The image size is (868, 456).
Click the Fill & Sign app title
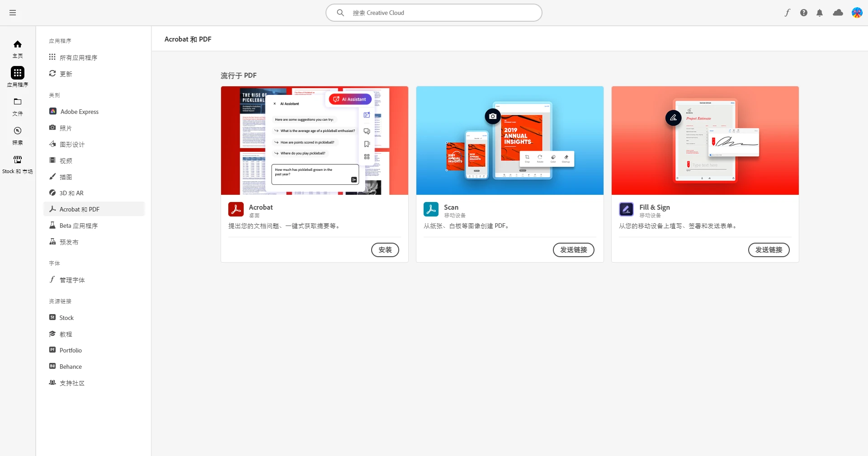(655, 207)
